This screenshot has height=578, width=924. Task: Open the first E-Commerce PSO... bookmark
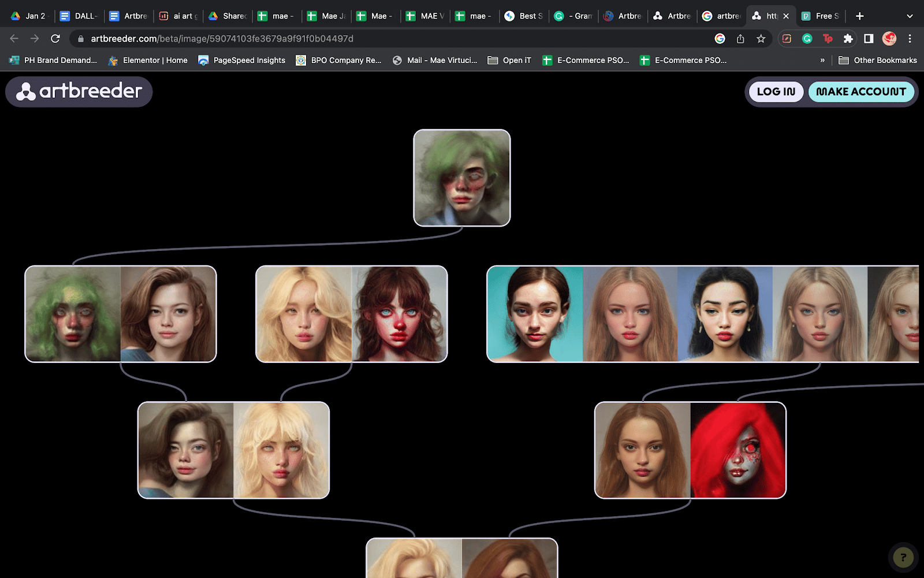point(586,60)
